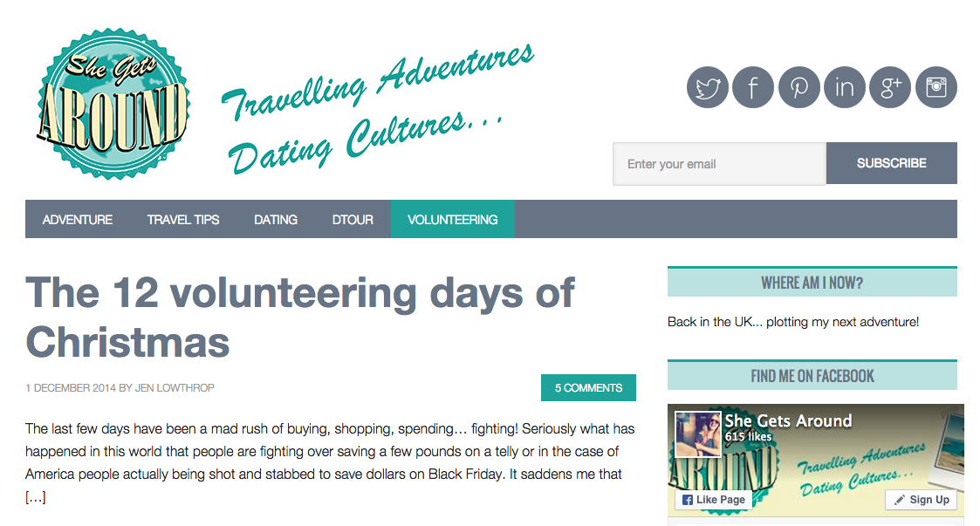Click the Facebook page profile thumbnail

[698, 434]
